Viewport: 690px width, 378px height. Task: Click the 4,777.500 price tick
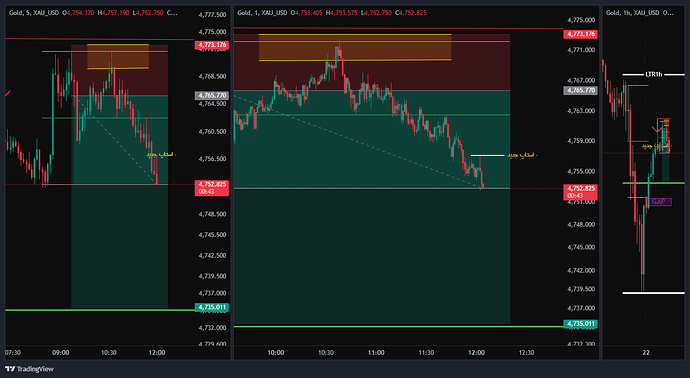[213, 15]
